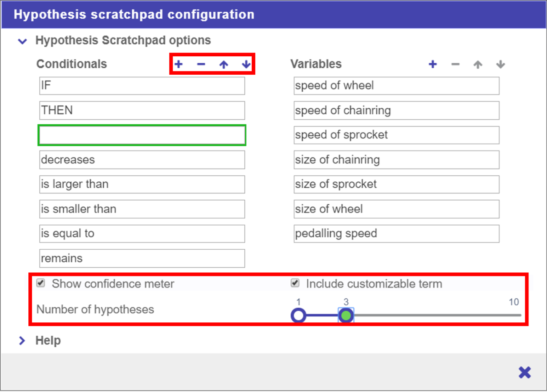
Task: Click the Variables down arrow icon
Action: tap(500, 64)
